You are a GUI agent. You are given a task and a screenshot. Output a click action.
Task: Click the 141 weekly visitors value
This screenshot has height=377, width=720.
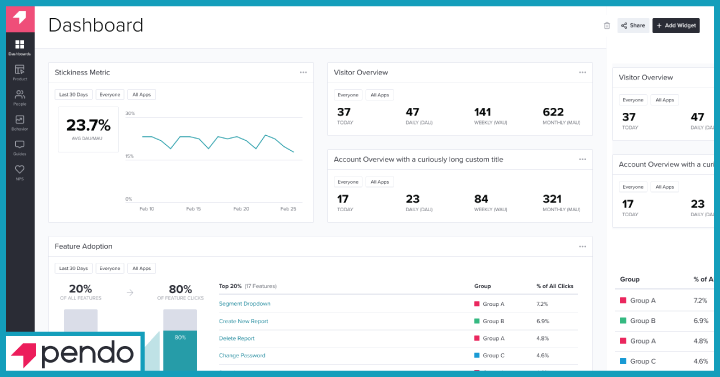pyautogui.click(x=483, y=112)
